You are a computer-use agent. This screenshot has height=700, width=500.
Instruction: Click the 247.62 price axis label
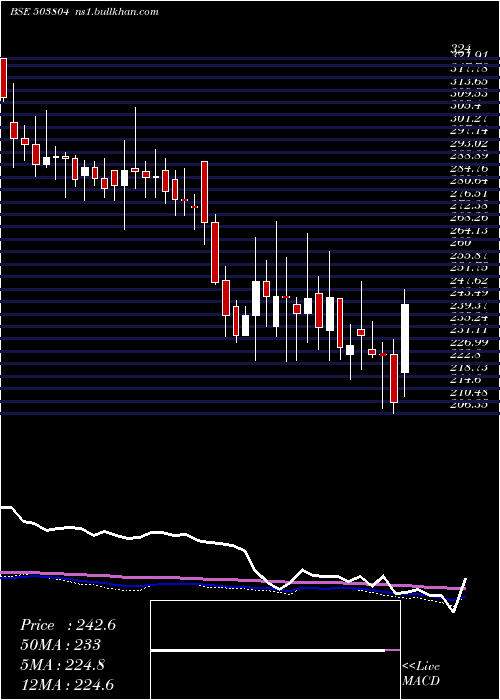[x=468, y=280]
